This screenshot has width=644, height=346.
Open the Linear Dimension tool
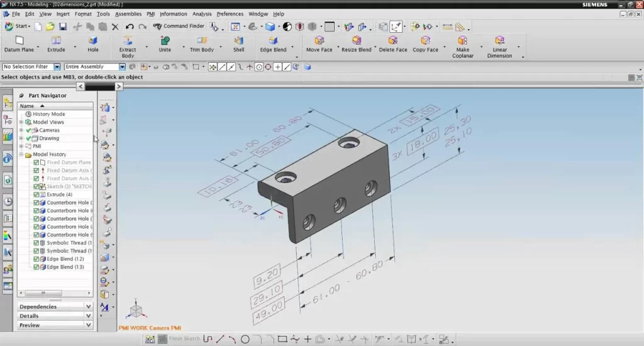pyautogui.click(x=499, y=41)
